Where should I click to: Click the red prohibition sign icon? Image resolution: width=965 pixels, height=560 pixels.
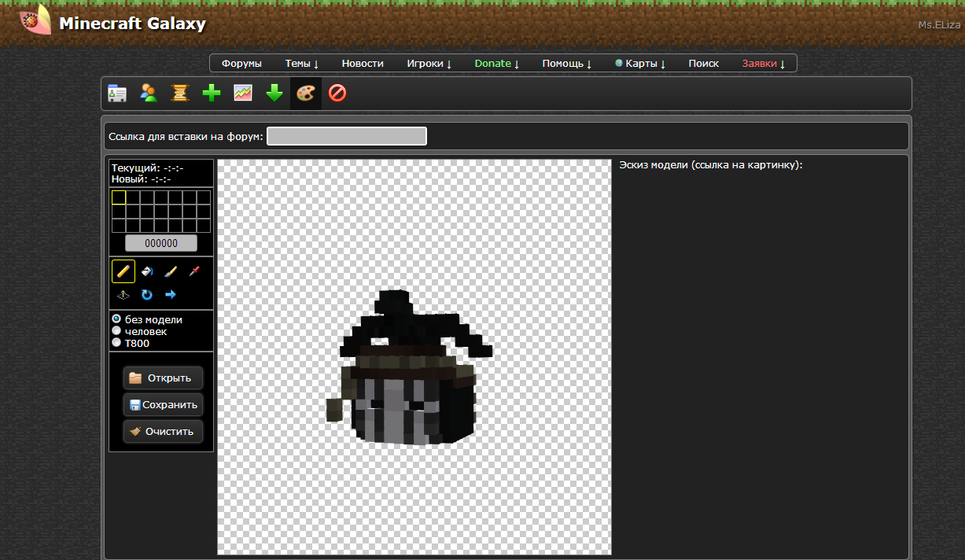[337, 94]
